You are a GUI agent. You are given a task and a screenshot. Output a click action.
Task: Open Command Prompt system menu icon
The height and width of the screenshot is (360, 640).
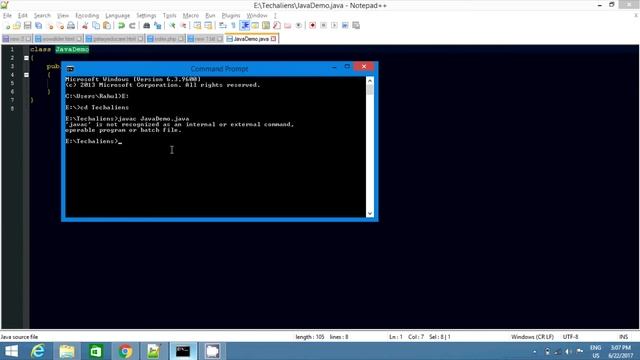[70, 69]
